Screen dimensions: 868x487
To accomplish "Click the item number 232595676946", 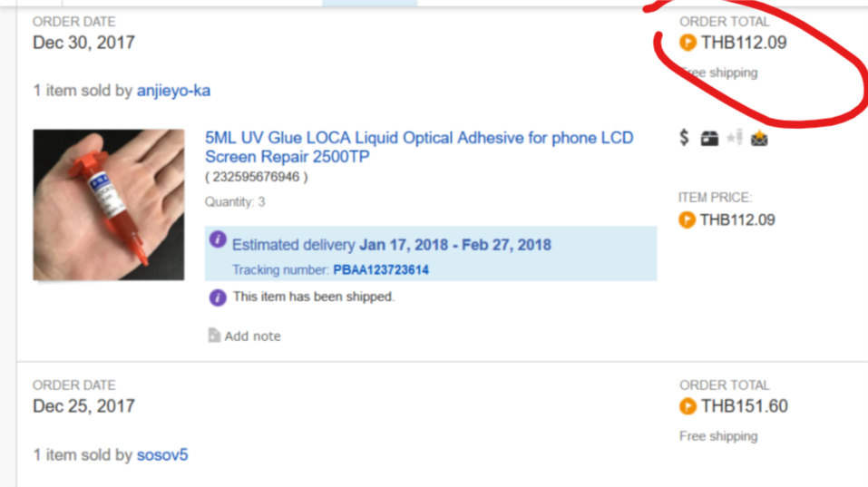I will pos(257,177).
